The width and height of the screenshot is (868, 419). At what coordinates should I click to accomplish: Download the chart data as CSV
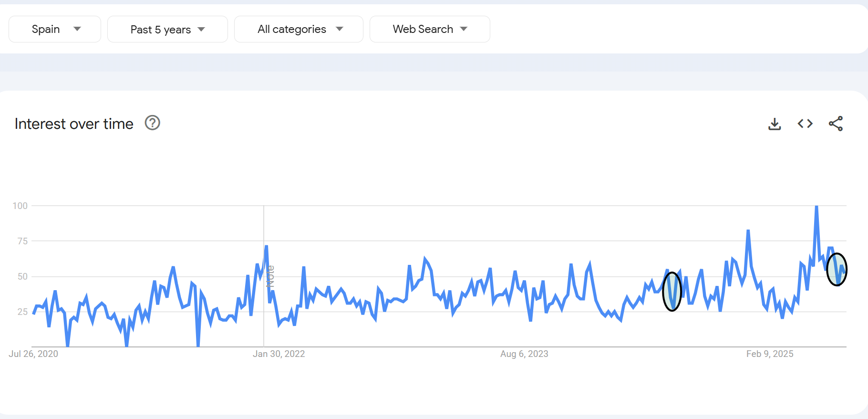[775, 124]
